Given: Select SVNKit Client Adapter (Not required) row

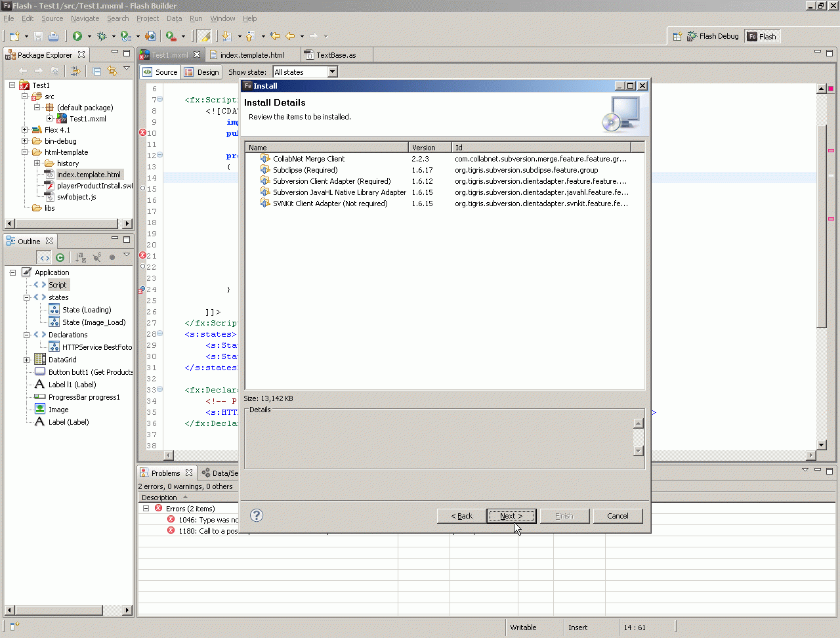Looking at the screenshot, I should click(444, 203).
